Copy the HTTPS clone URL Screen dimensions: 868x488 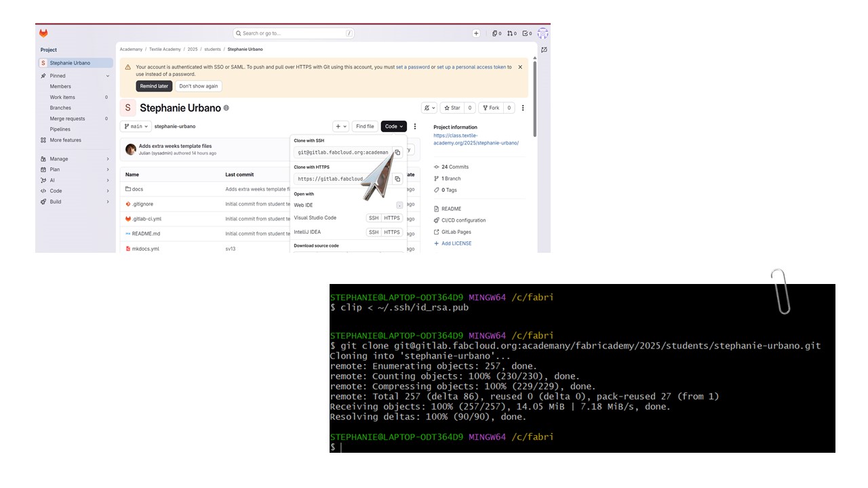click(397, 179)
